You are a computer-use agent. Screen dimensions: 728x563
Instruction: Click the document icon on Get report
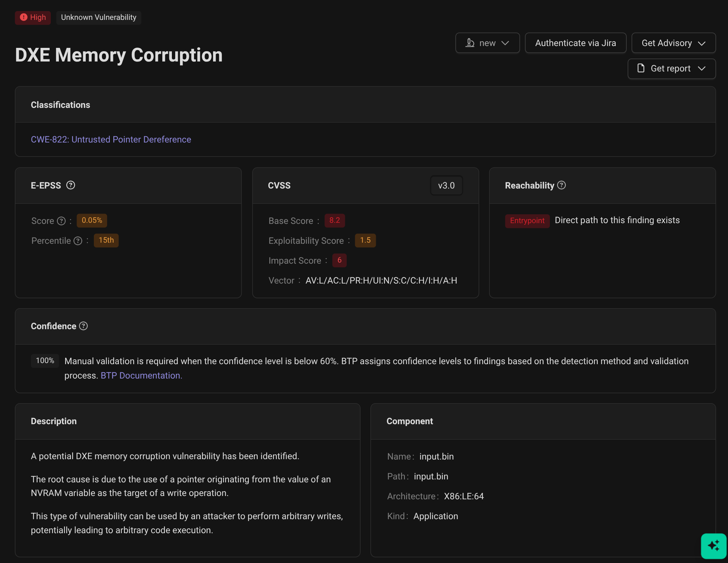[x=641, y=68]
